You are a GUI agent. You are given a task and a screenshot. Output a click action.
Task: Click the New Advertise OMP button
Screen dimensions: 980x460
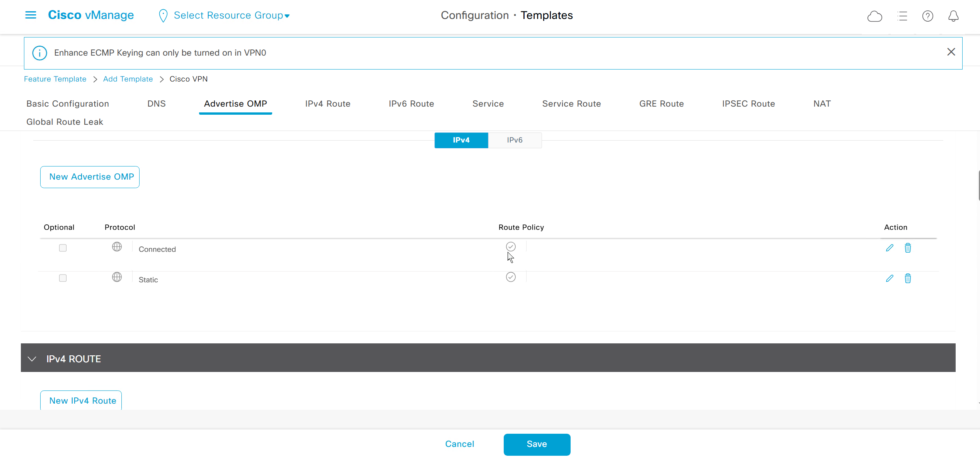coord(90,177)
